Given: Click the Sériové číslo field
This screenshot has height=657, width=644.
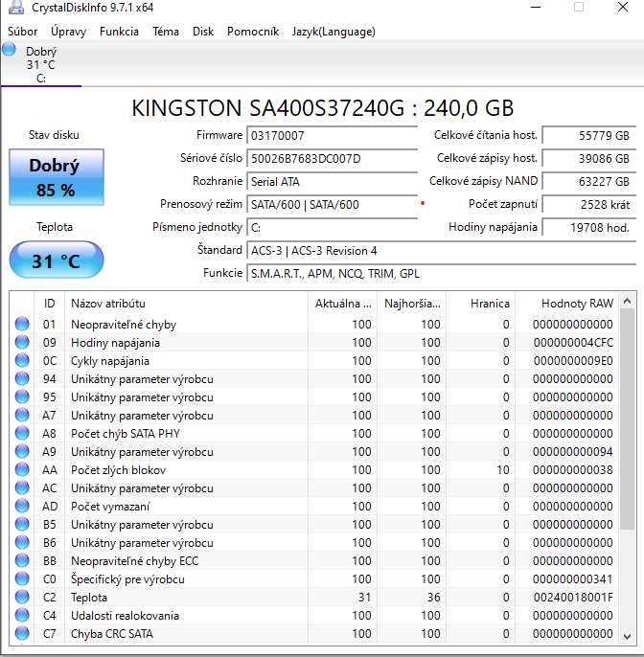Looking at the screenshot, I should (332, 159).
